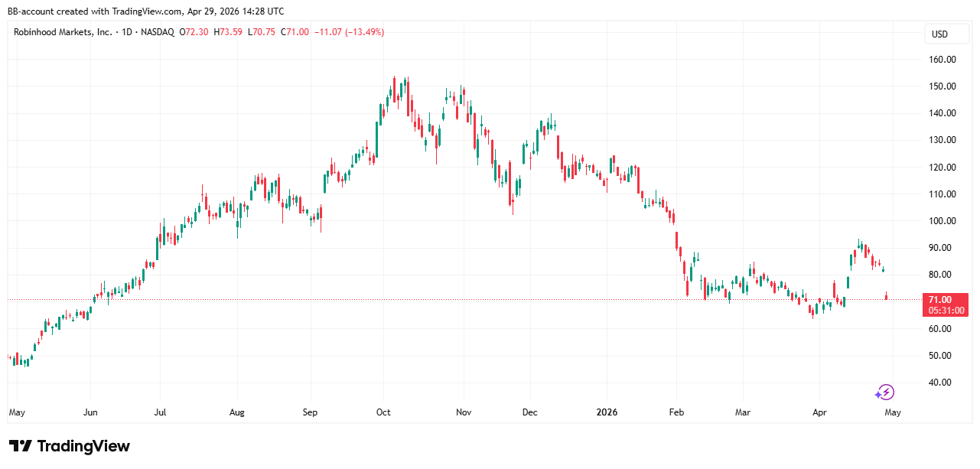Click the NASDAQ exchange label
The width and height of the screenshot is (980, 469).
click(156, 32)
